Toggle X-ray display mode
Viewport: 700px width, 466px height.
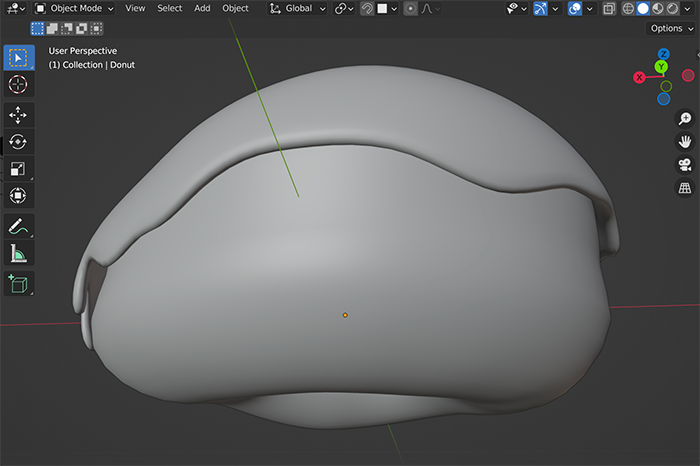coord(609,9)
